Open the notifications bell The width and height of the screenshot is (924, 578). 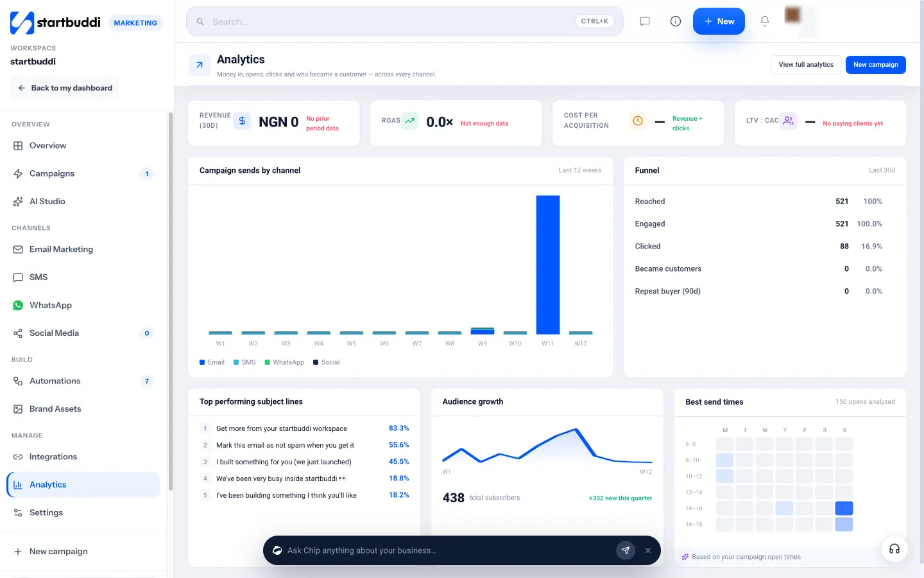coord(765,21)
